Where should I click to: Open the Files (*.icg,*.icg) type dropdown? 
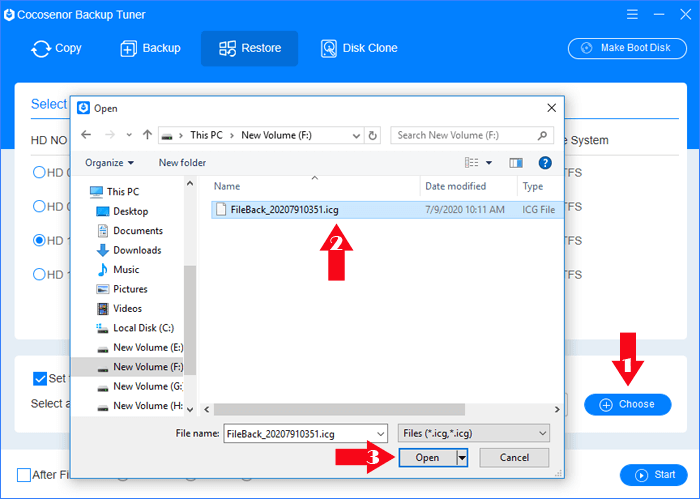474,433
